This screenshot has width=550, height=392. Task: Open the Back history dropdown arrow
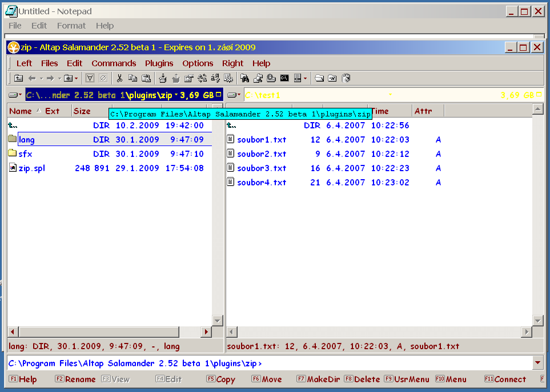tap(41, 79)
